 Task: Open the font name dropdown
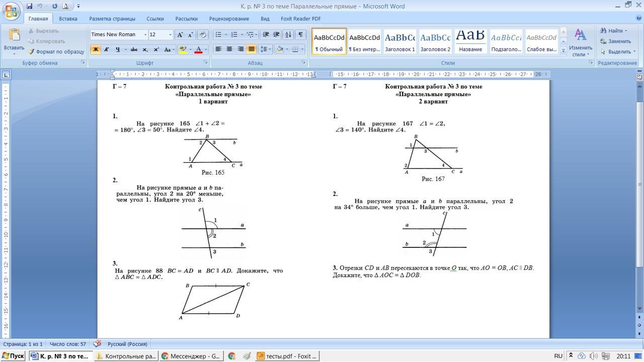tap(145, 35)
